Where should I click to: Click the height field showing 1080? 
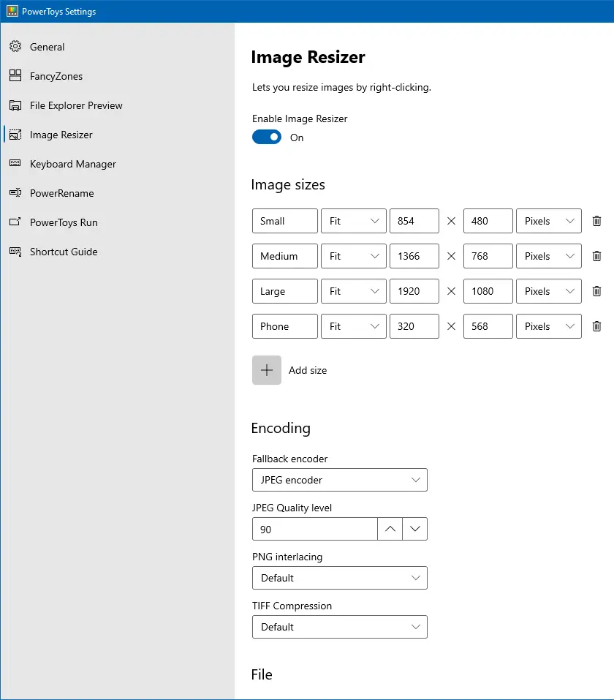click(x=488, y=291)
